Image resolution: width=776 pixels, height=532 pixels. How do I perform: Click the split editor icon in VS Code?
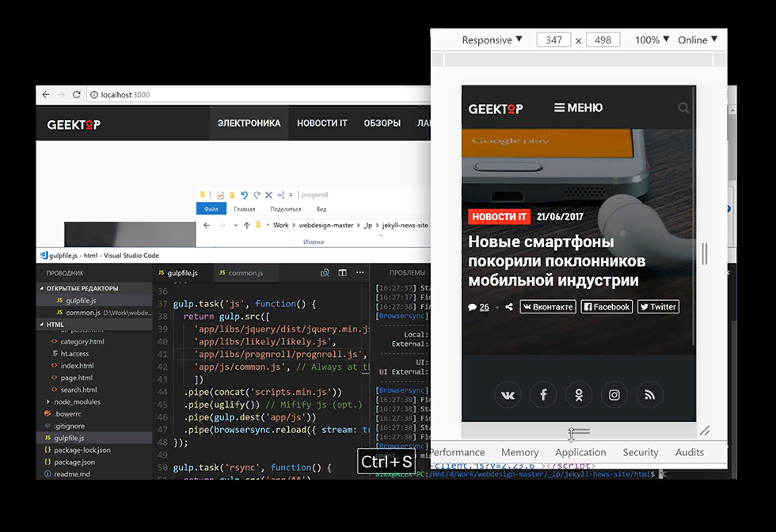(342, 272)
